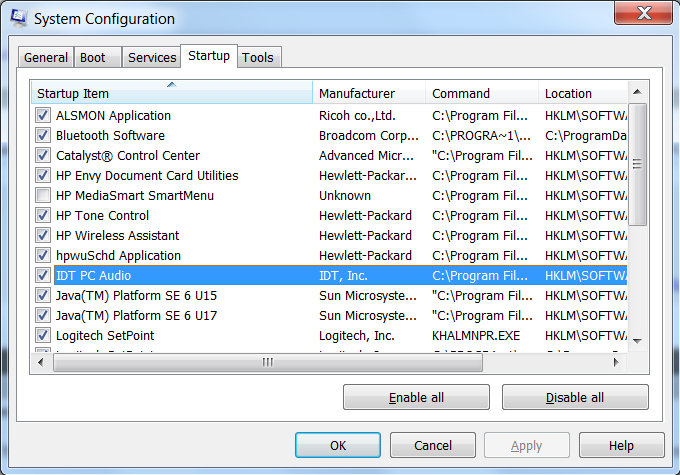
Task: Click the horizontal scrollbar right arrow
Action: (x=616, y=362)
